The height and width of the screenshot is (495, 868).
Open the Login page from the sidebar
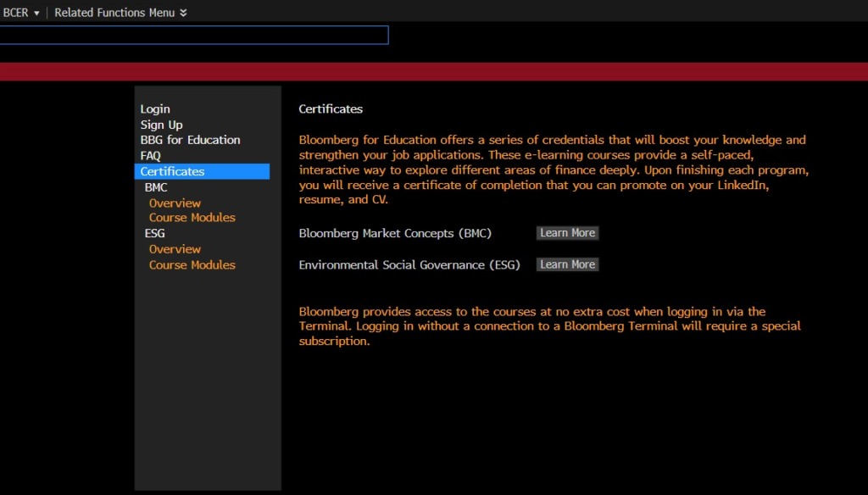tap(155, 109)
